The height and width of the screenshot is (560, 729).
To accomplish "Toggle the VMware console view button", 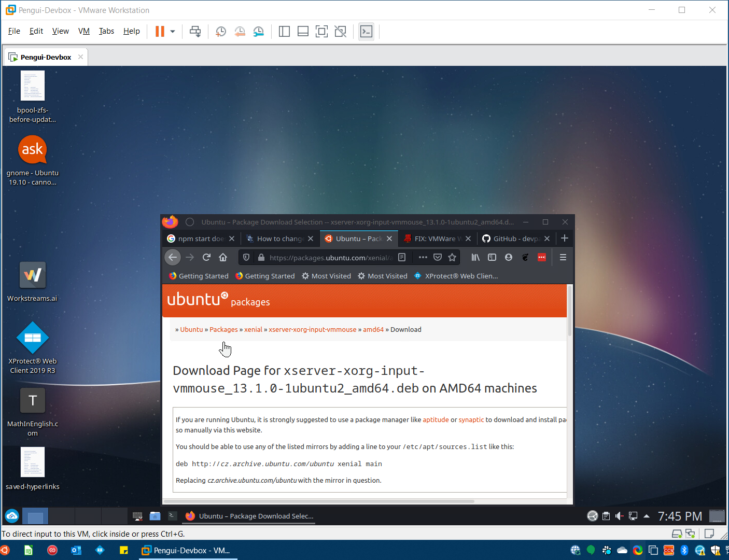I will point(366,32).
